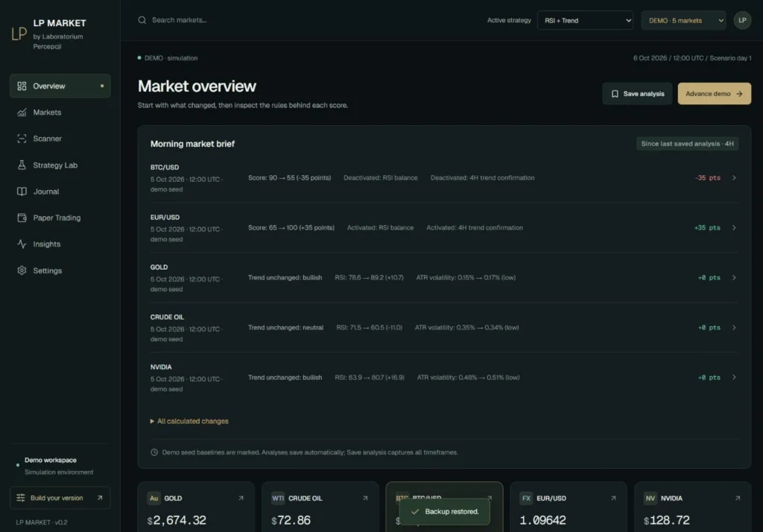Viewport: 763px width, 532px height.
Task: Expand the BTC/USD brief row chevron
Action: tap(734, 177)
